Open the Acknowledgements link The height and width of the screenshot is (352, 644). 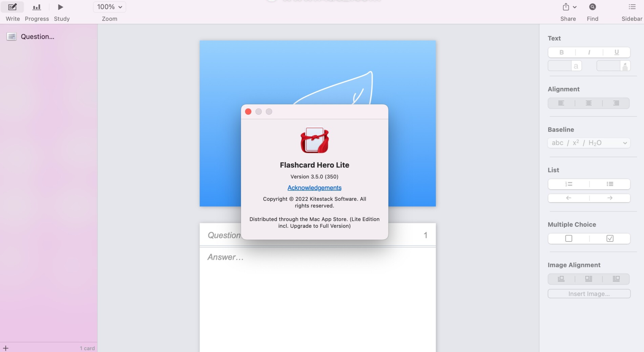point(314,188)
